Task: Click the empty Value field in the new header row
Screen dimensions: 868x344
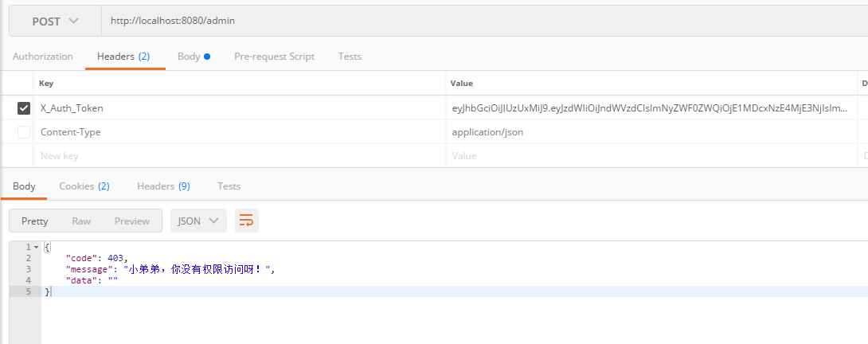Action: 649,156
